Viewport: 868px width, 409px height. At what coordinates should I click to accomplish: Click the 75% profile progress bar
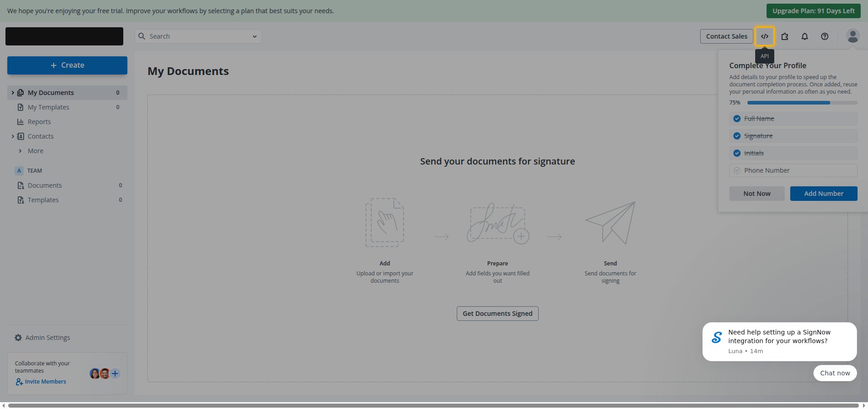[802, 103]
